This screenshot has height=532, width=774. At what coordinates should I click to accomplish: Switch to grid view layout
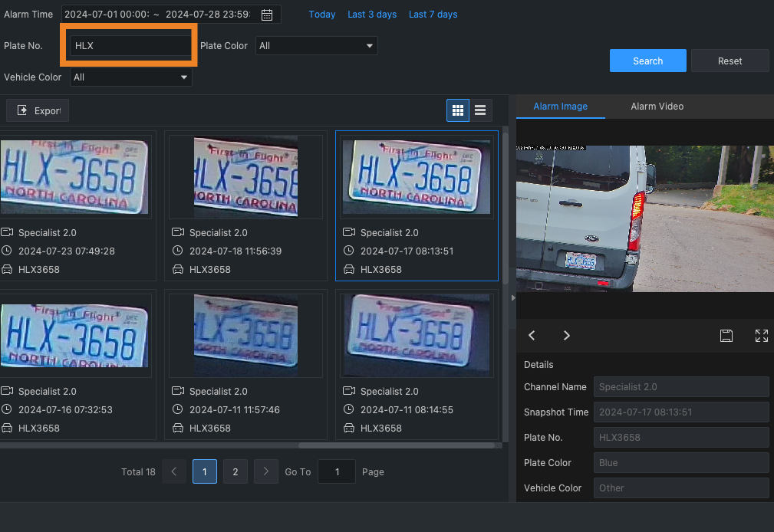pyautogui.click(x=458, y=110)
